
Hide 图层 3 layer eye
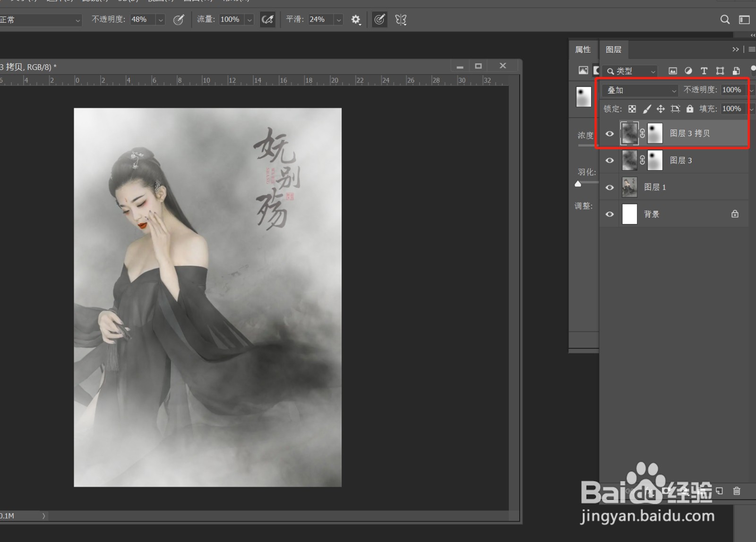pos(610,161)
